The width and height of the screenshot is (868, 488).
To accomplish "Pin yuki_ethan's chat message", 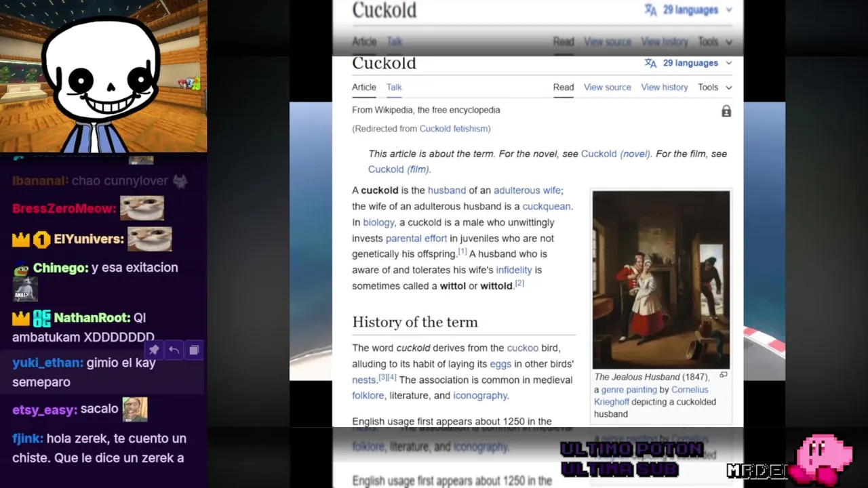I will [x=154, y=350].
